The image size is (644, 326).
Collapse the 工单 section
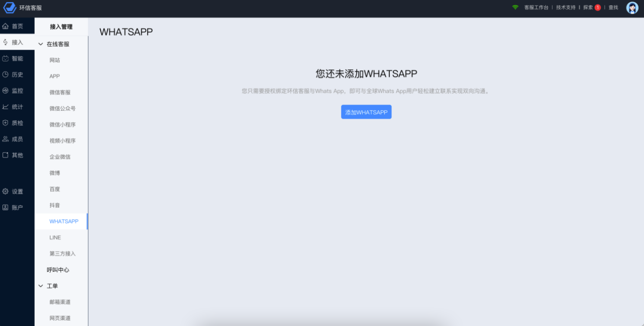(41, 286)
